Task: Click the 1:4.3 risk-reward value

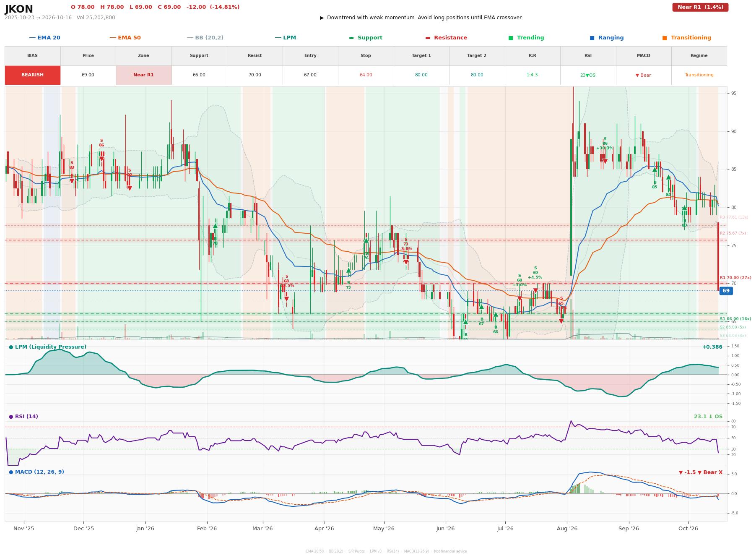Action: click(x=532, y=75)
